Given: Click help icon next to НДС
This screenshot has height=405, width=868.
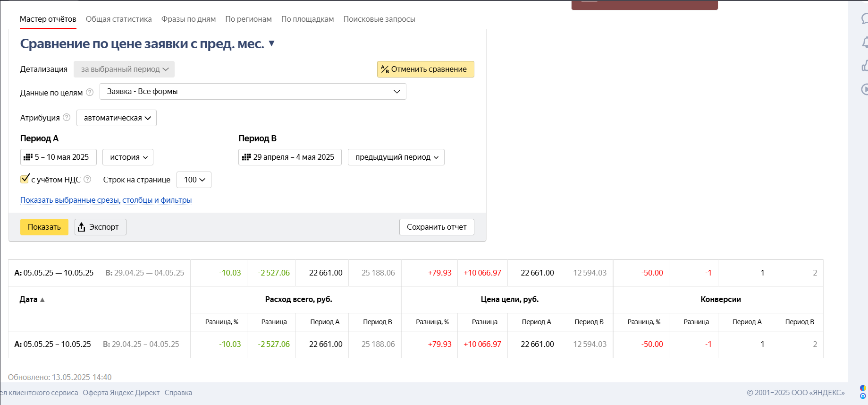Looking at the screenshot, I should click(87, 179).
